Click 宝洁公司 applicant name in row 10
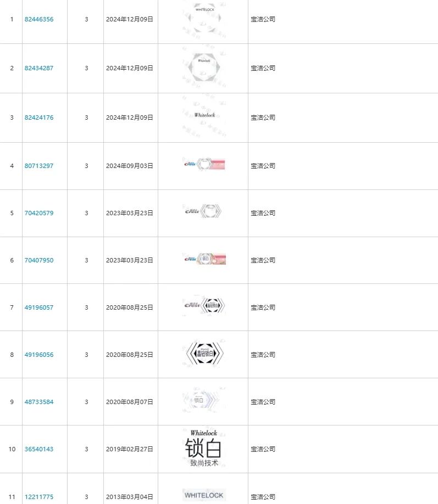438x504 pixels. [263, 449]
